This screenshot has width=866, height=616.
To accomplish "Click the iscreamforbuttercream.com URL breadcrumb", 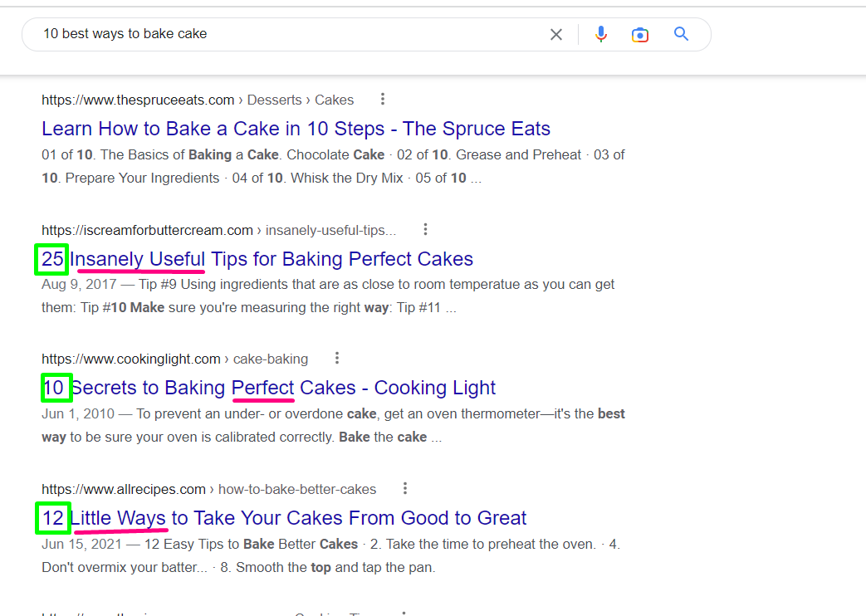I will (x=218, y=230).
